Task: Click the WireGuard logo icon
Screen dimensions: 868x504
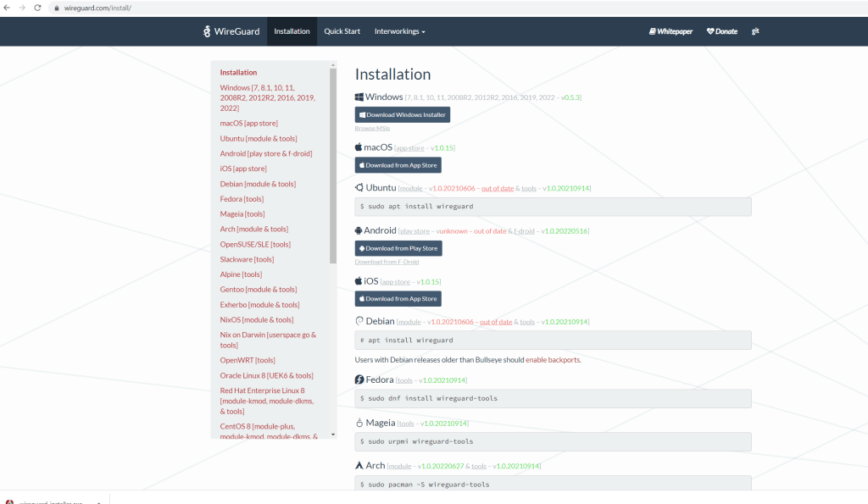Action: tap(207, 31)
